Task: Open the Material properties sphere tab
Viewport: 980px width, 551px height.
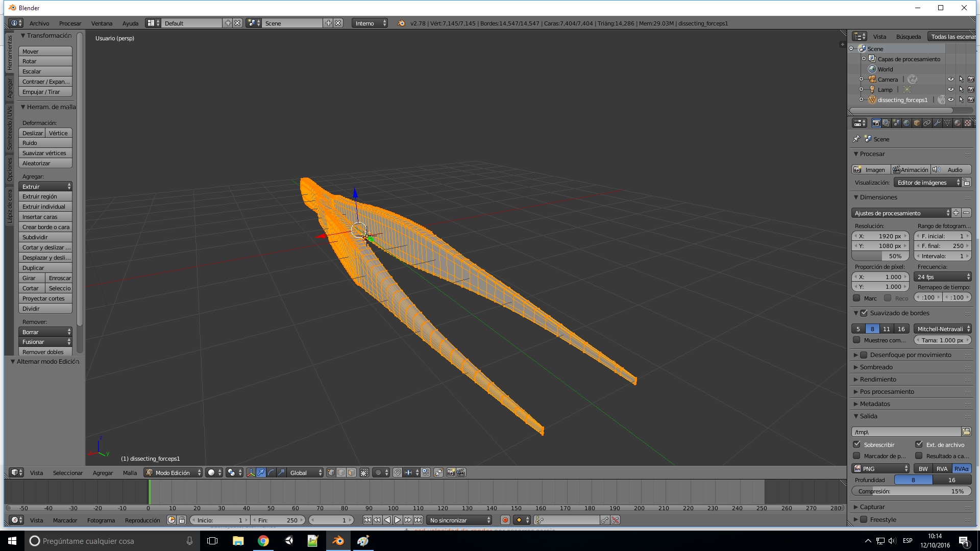Action: 958,123
